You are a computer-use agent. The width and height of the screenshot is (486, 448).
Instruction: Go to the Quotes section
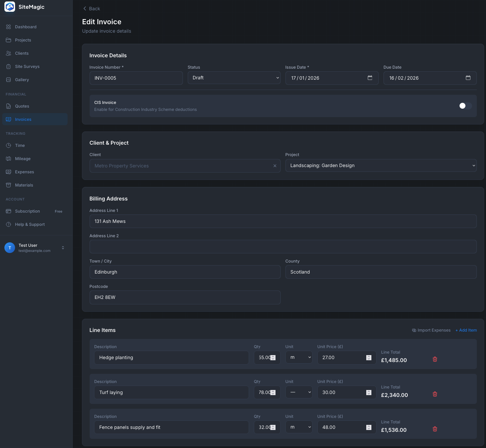click(x=22, y=106)
